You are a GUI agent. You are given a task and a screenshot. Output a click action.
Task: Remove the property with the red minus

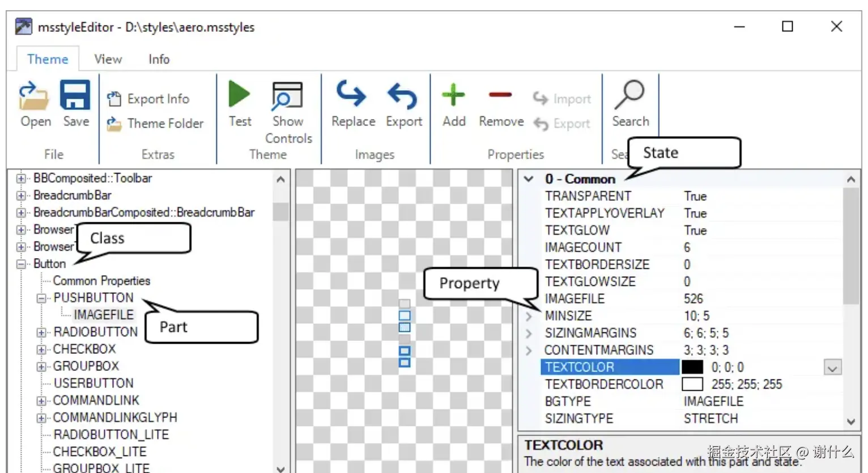500,95
